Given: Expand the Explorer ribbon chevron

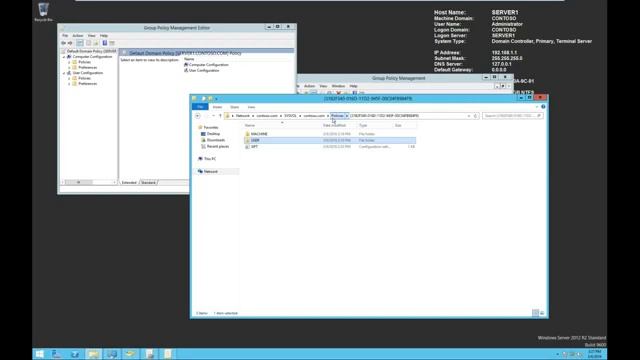Looking at the screenshot, I should click(x=537, y=107).
